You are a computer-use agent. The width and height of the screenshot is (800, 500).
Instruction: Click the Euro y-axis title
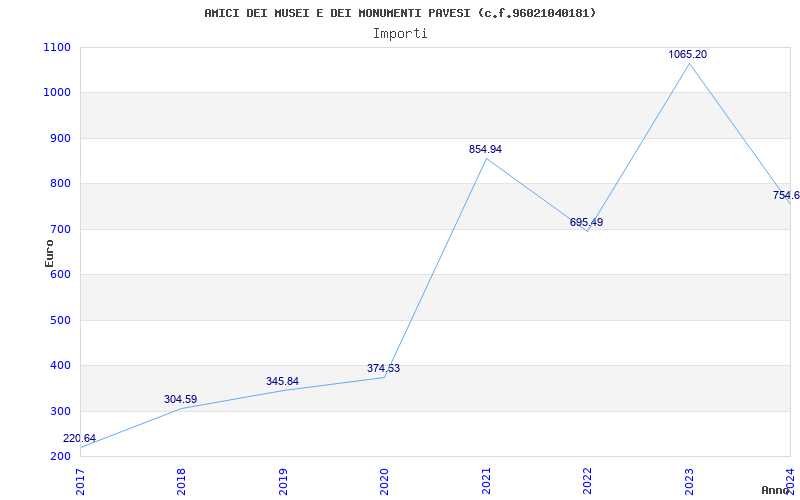tap(49, 253)
